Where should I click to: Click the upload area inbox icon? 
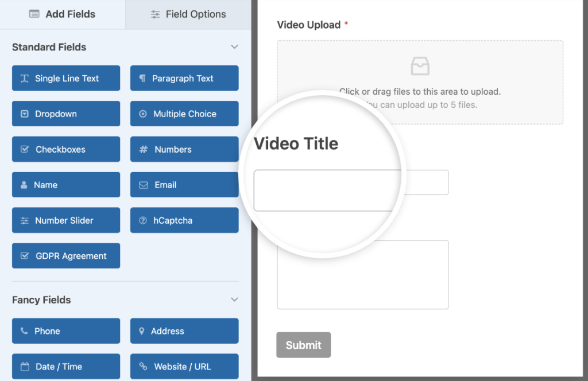(420, 65)
